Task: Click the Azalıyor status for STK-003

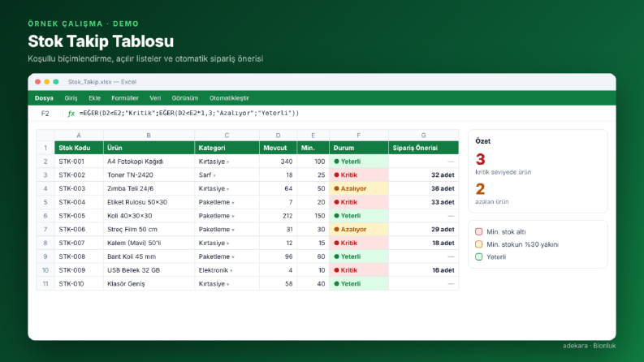Action: [x=359, y=188]
